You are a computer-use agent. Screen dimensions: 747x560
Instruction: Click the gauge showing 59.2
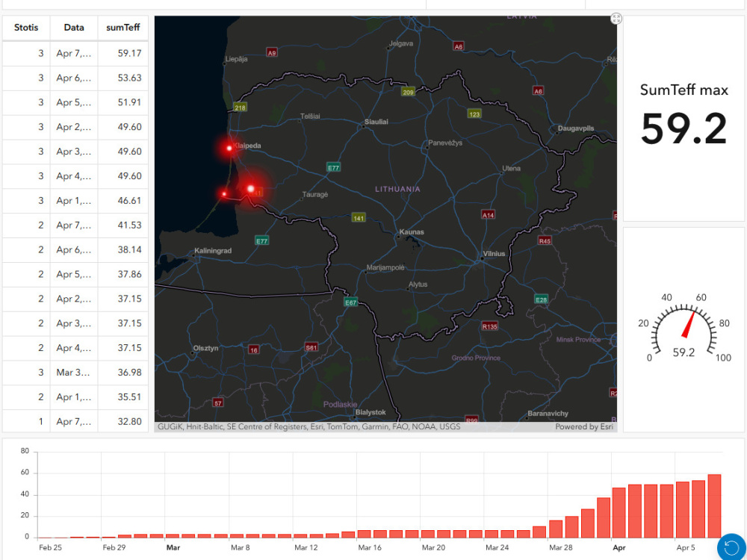[684, 329]
